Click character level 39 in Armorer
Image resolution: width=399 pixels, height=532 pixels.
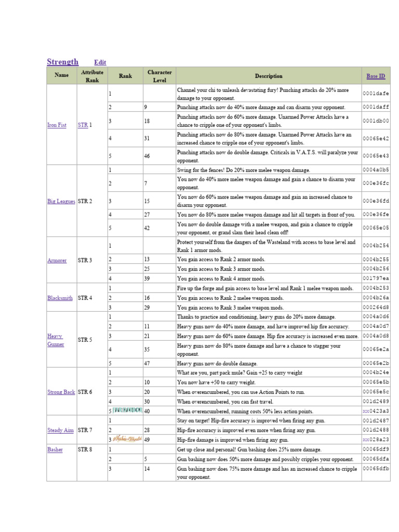(x=147, y=278)
